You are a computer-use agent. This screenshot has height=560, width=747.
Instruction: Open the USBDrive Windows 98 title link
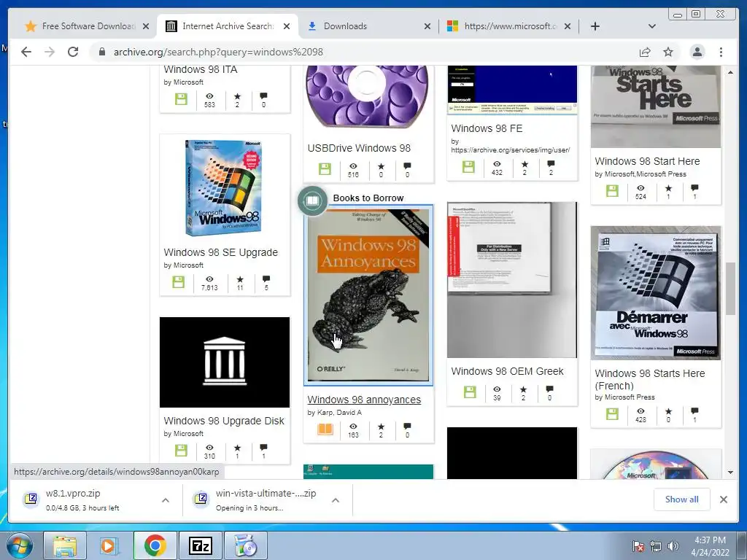tap(359, 148)
